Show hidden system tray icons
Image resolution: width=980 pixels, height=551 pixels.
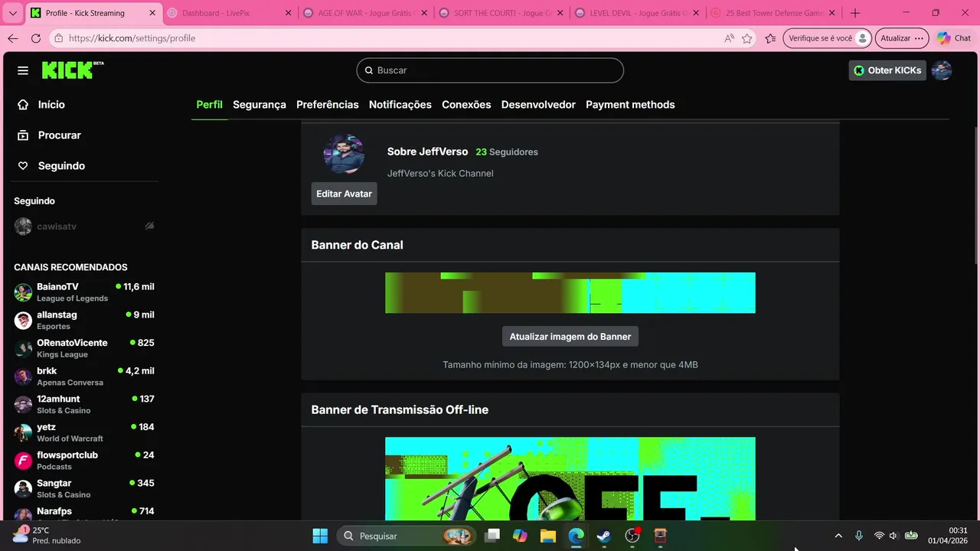click(838, 536)
